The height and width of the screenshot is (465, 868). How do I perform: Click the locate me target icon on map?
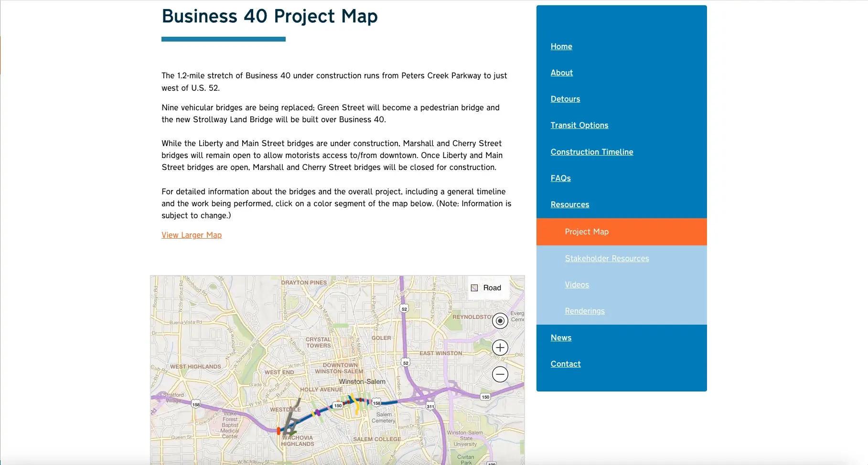(x=500, y=321)
